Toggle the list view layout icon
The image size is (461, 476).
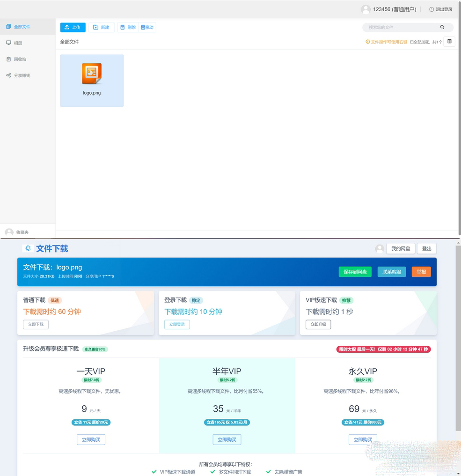pyautogui.click(x=449, y=42)
